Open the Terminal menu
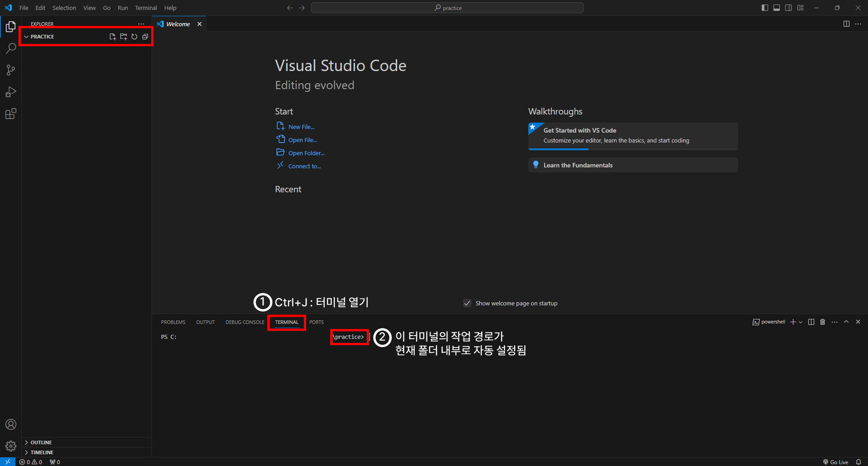 (146, 8)
